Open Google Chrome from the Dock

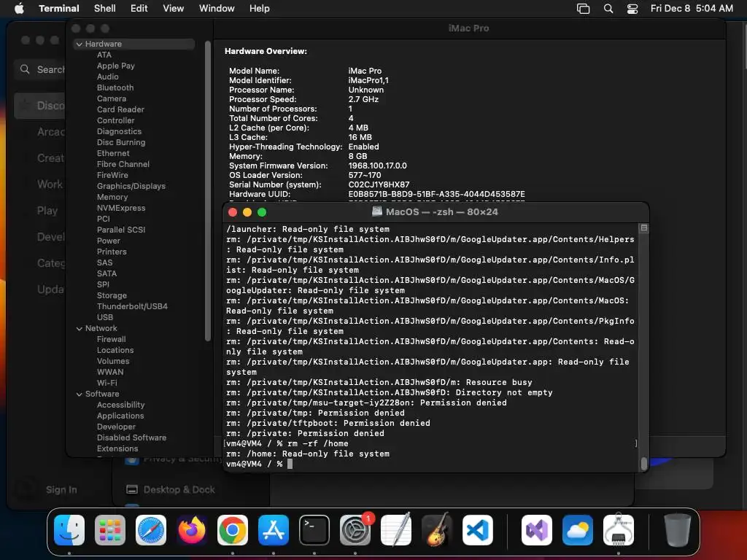(x=233, y=530)
